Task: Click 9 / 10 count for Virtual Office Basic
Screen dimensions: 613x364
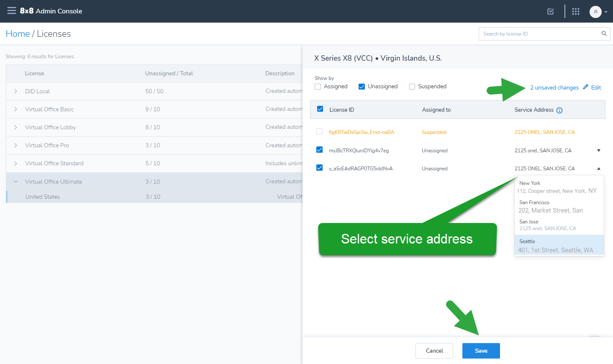Action: pos(153,109)
